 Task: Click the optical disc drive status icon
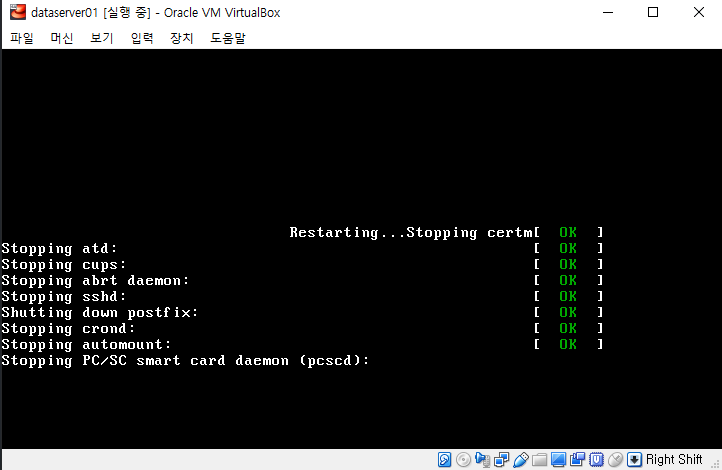[x=463, y=459]
